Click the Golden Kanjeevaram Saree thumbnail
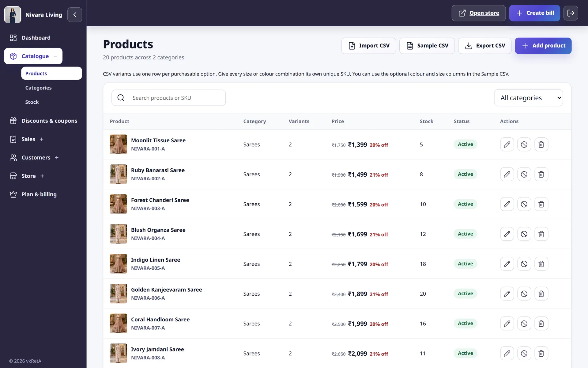Screen dimensions: 588x368 click(118, 294)
